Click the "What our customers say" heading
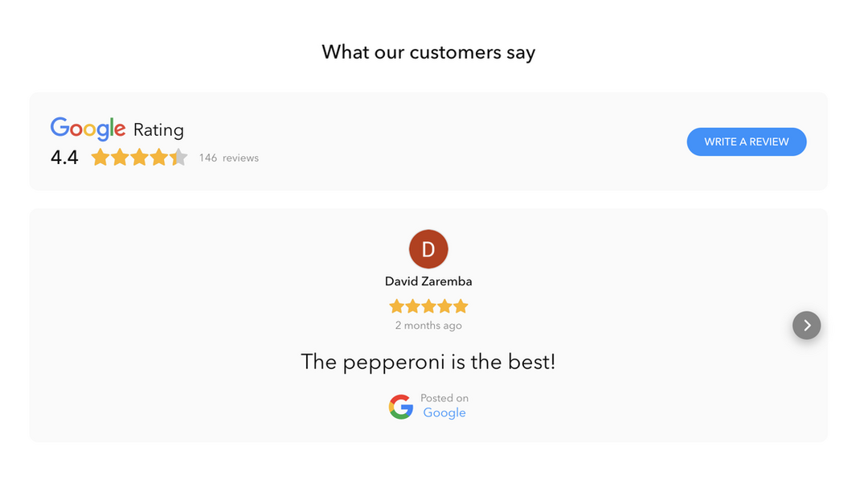Image resolution: width=868 pixels, height=500 pixels. (x=428, y=52)
